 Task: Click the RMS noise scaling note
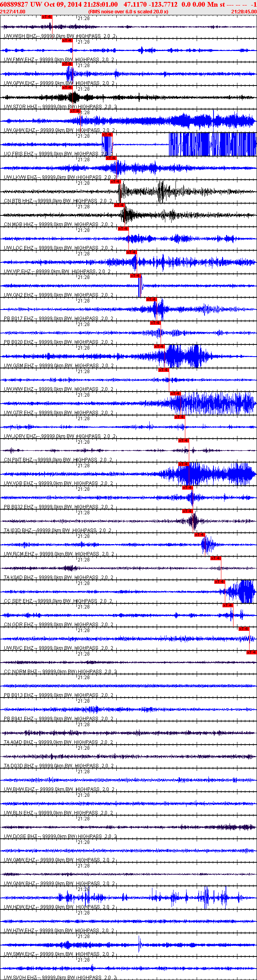[128, 12]
